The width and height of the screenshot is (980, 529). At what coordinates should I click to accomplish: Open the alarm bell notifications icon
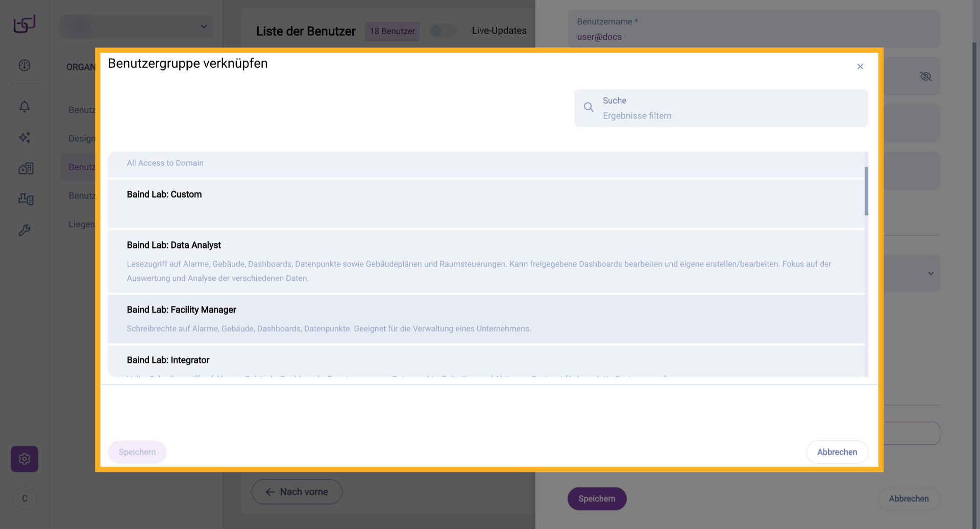click(x=24, y=106)
